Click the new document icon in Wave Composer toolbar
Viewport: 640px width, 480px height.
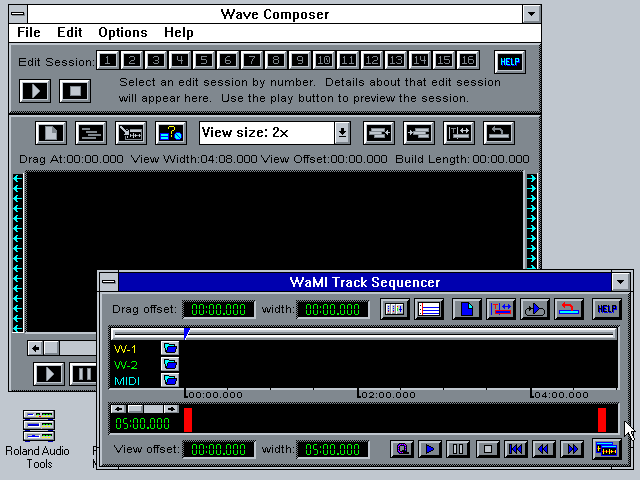pyautogui.click(x=51, y=133)
